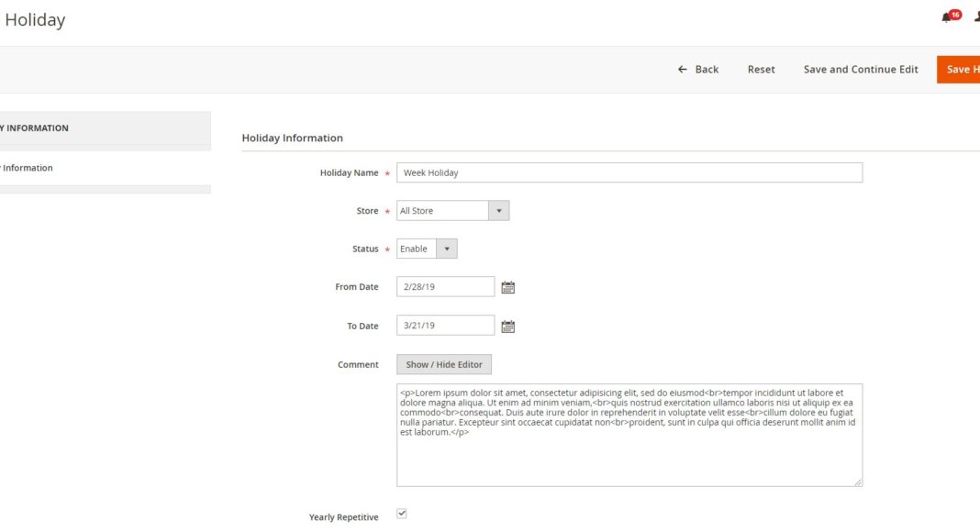980x532 pixels.
Task: Click the Holiday page title
Action: (35, 19)
